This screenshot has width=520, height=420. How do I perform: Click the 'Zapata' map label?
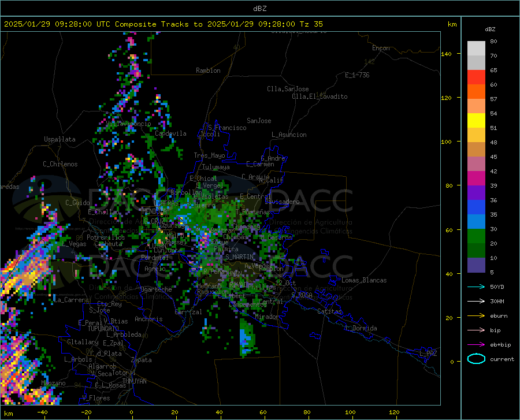[142, 360]
